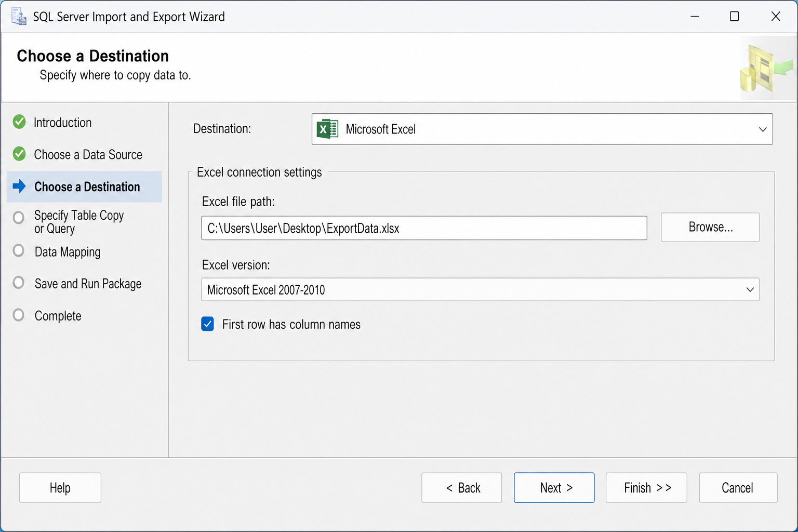The height and width of the screenshot is (532, 798).
Task: Proceed with the Next button
Action: click(x=554, y=488)
